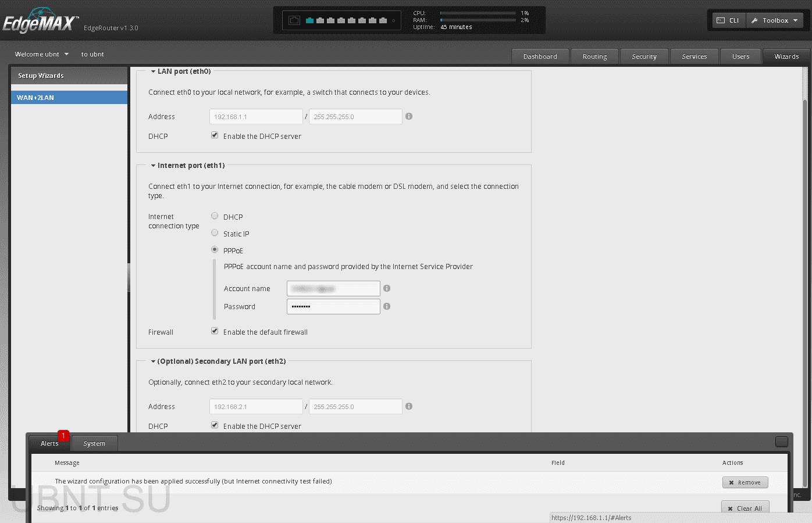Click the info icon beside LAN subnet mask
The height and width of the screenshot is (523, 812).
(x=408, y=116)
